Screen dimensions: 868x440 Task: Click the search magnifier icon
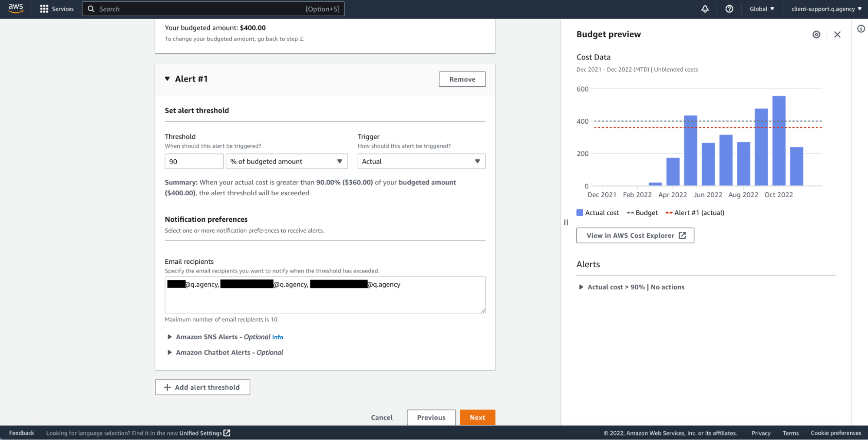91,9
